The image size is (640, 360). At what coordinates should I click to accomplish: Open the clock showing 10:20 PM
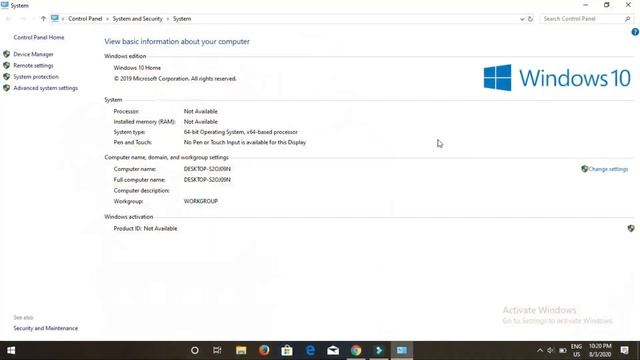coord(600,350)
